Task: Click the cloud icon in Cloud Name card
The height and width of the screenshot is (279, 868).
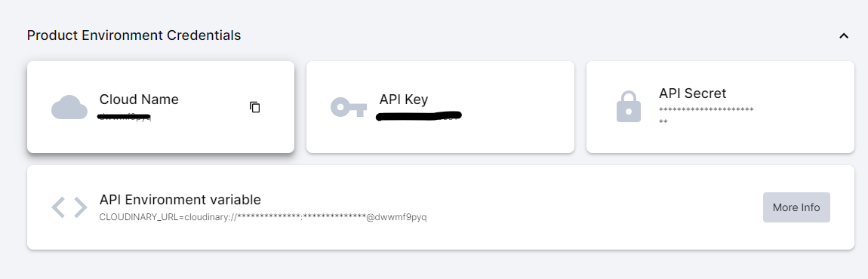Action: point(69,107)
